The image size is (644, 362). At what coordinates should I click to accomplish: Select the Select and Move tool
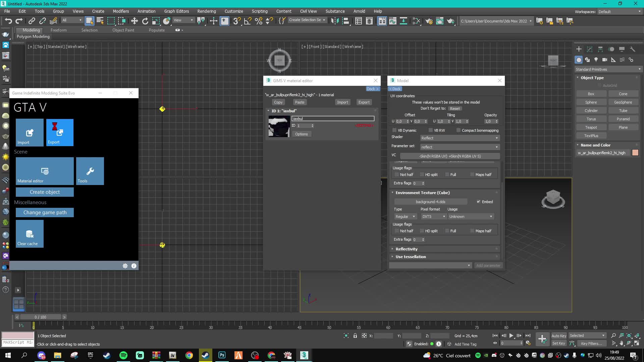point(134,21)
